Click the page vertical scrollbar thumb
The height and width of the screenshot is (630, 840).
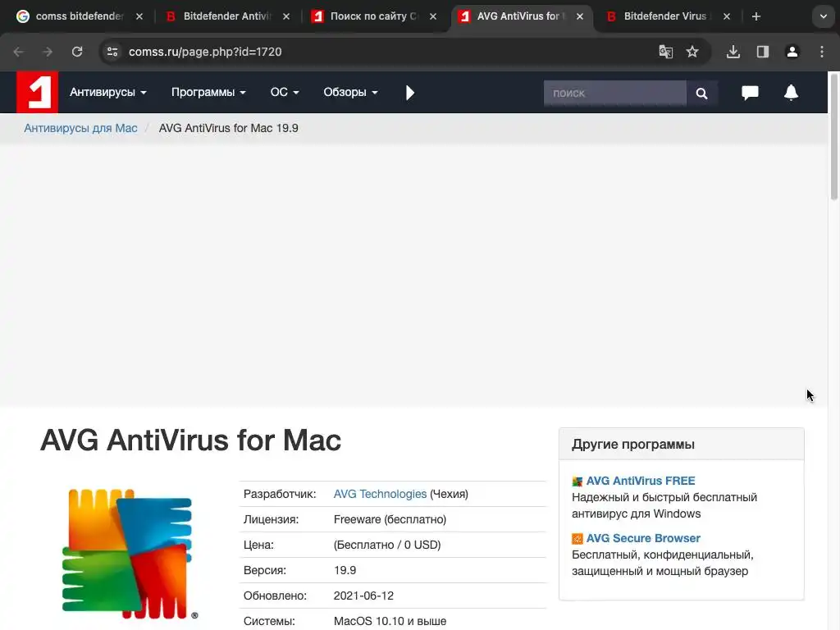[833, 137]
